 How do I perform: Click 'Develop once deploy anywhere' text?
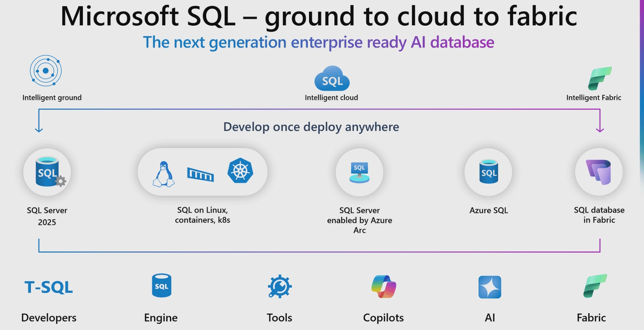311,127
